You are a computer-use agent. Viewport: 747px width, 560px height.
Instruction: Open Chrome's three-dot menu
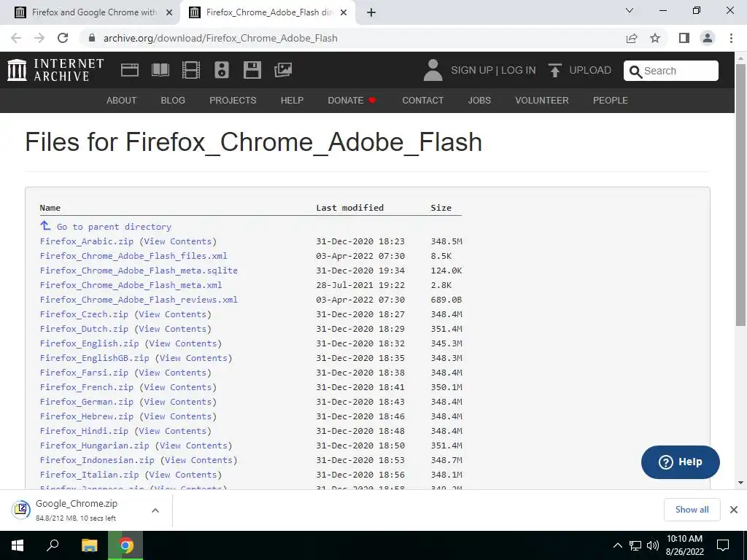731,38
